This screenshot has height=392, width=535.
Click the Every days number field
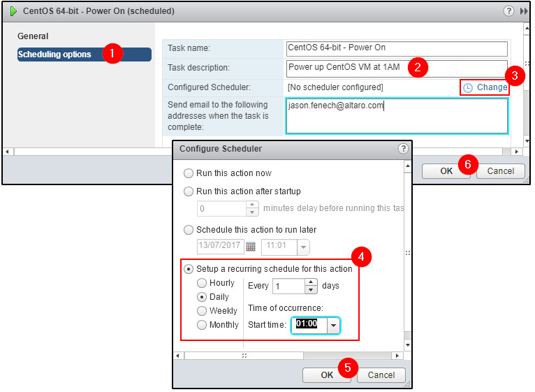click(288, 286)
